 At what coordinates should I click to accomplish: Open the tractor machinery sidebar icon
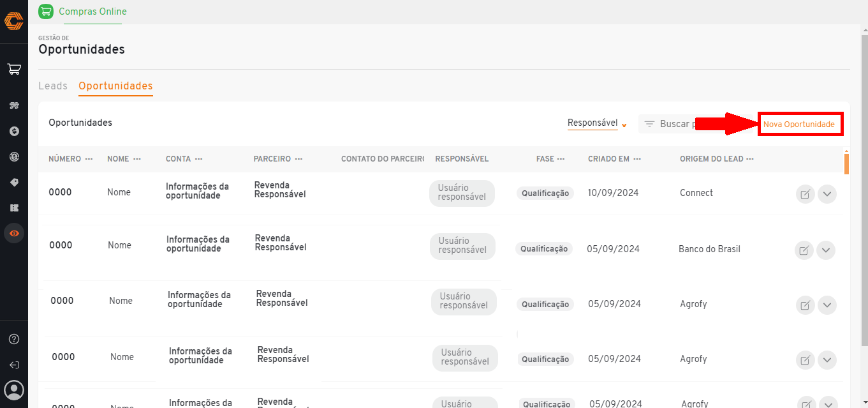(14, 105)
